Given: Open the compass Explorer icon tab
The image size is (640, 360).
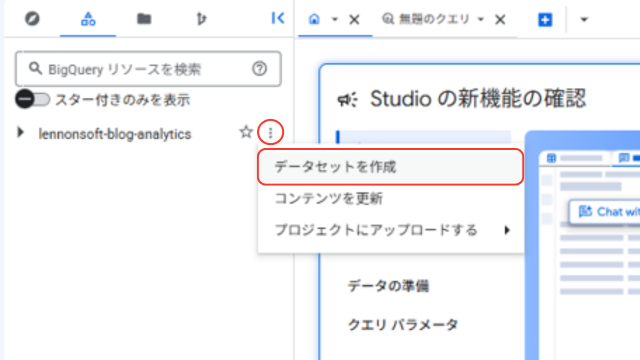Looking at the screenshot, I should point(32,18).
